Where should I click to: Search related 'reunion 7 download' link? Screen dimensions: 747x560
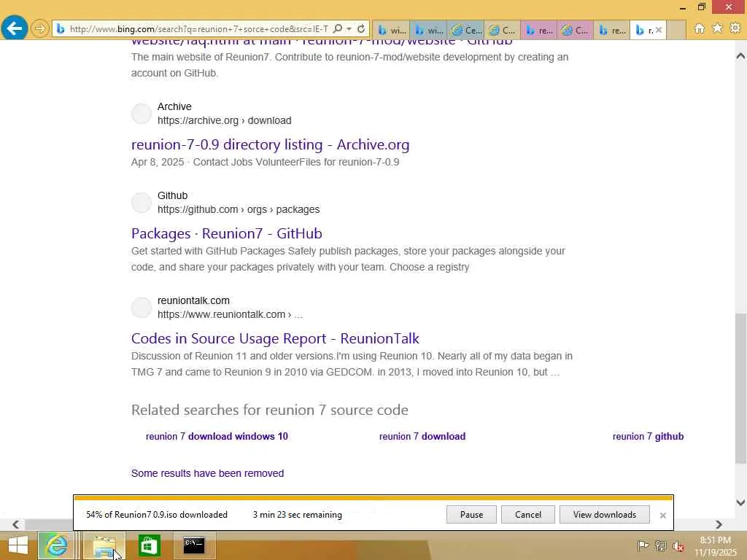coord(422,436)
